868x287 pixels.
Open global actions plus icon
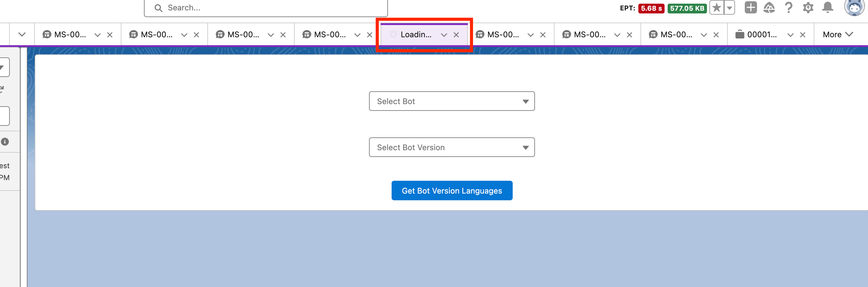750,7
